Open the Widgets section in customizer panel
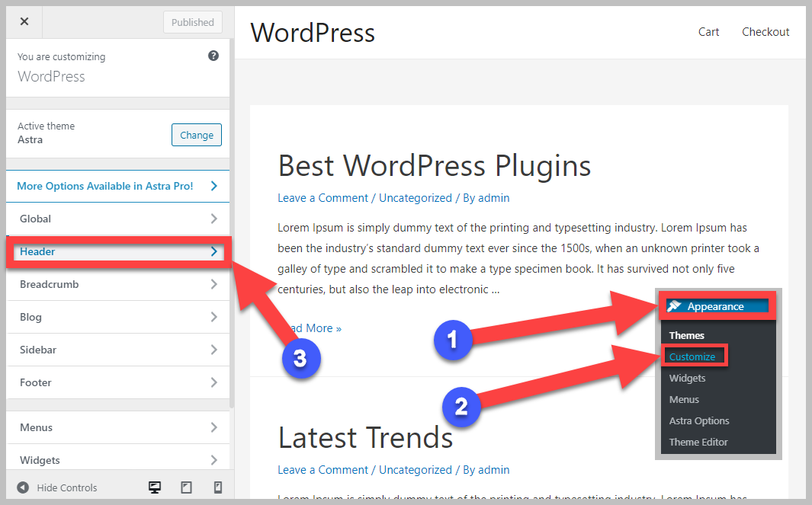 point(117,458)
